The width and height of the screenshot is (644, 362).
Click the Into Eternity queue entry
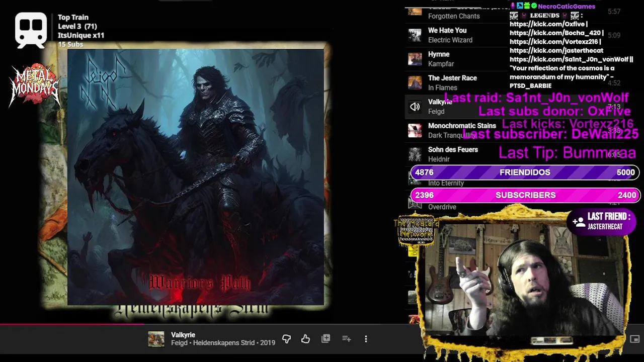point(446,183)
